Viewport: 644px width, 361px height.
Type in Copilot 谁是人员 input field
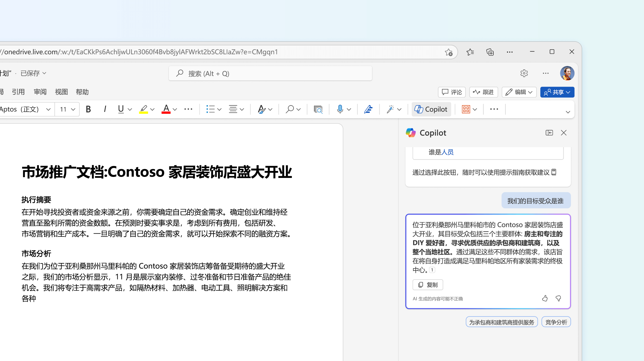point(487,152)
